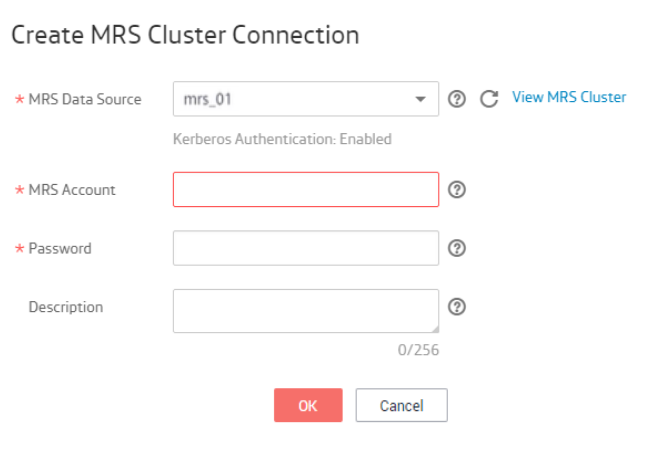
Task: Open help for MRS Data Source
Action: click(x=457, y=99)
